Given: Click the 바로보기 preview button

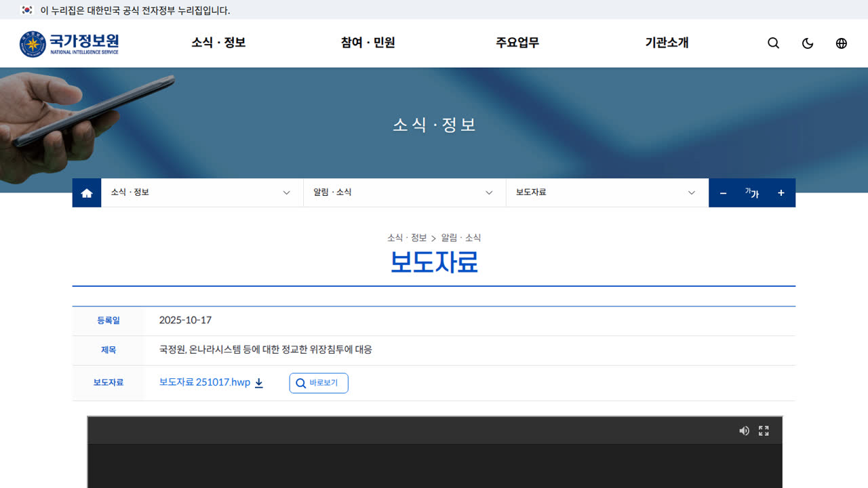Looking at the screenshot, I should pyautogui.click(x=319, y=383).
